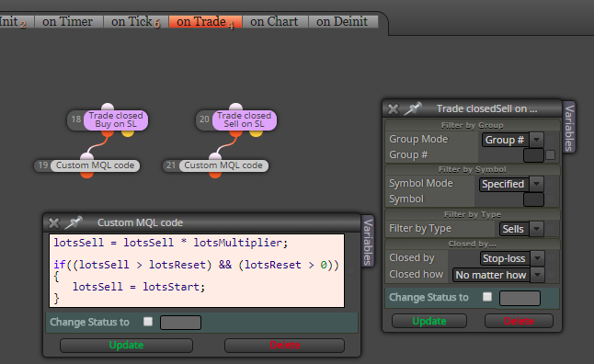
Task: Toggle checkbox beside Closed how
Action: 551,274
